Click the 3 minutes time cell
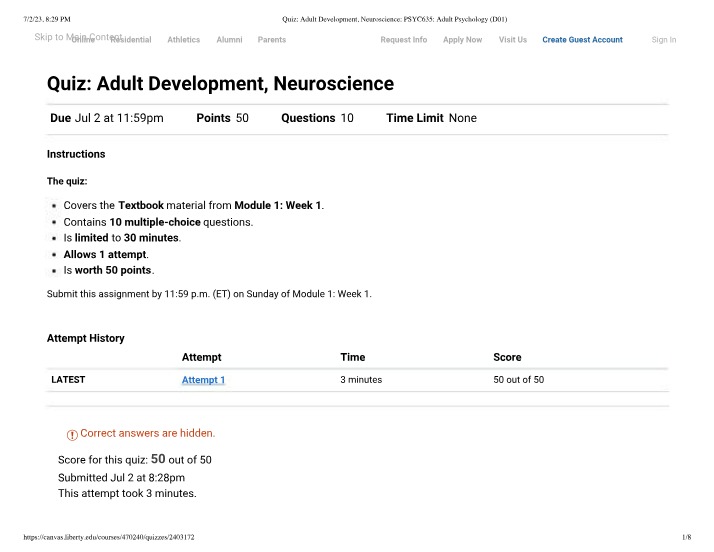This screenshot has height=552, width=714. (x=361, y=379)
